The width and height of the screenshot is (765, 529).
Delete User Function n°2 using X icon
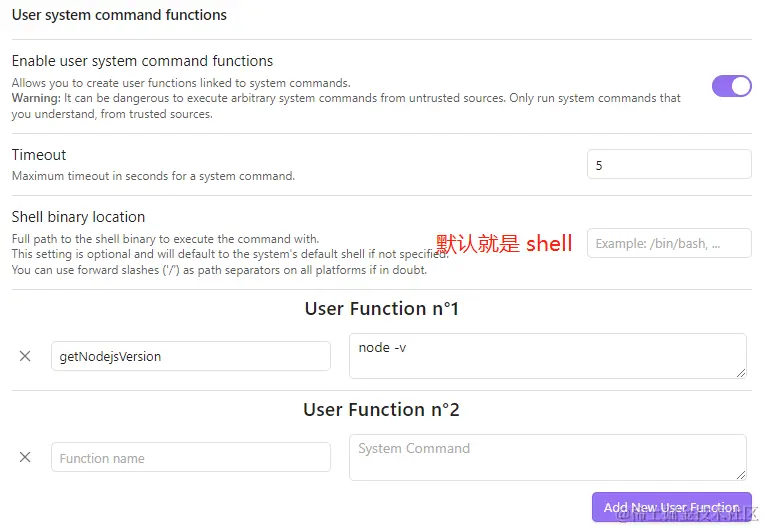pyautogui.click(x=25, y=457)
